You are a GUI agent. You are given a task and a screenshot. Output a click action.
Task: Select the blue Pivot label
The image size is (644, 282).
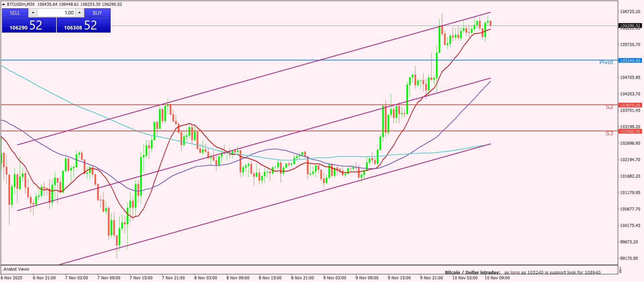click(x=606, y=62)
